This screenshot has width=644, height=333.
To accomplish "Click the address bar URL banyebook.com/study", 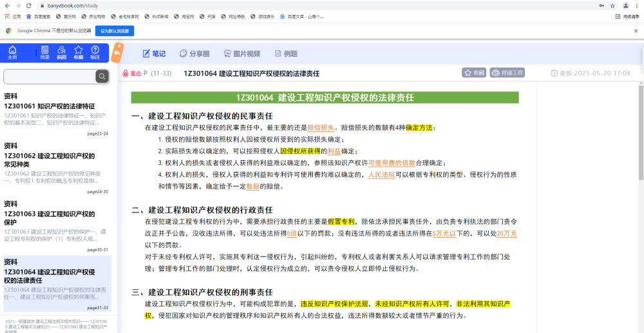I will coord(73,6).
